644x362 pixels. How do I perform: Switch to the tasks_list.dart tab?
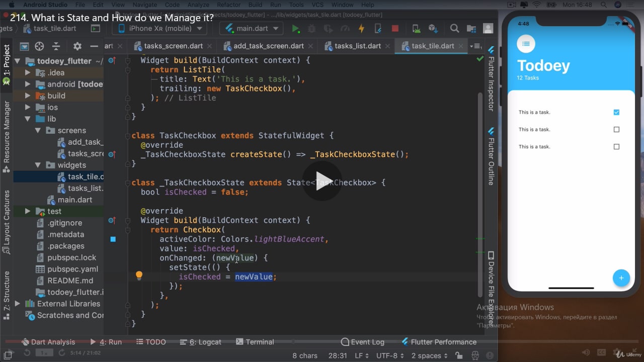click(357, 46)
